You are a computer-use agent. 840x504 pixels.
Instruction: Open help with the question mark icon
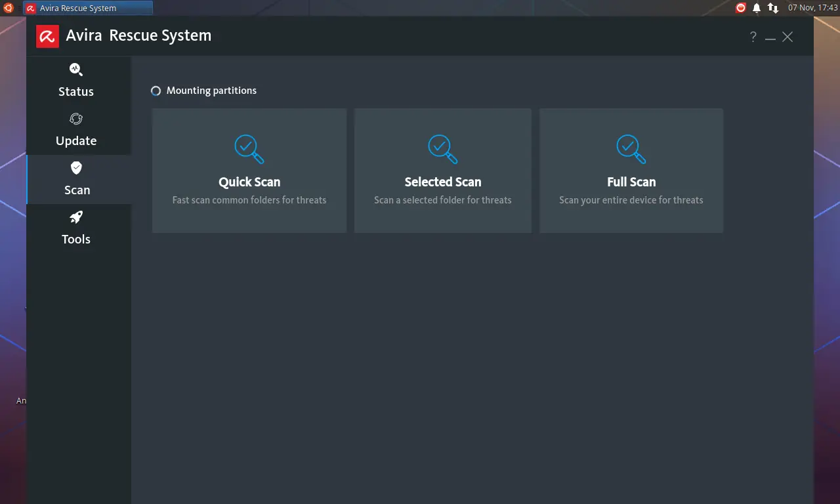pos(753,37)
